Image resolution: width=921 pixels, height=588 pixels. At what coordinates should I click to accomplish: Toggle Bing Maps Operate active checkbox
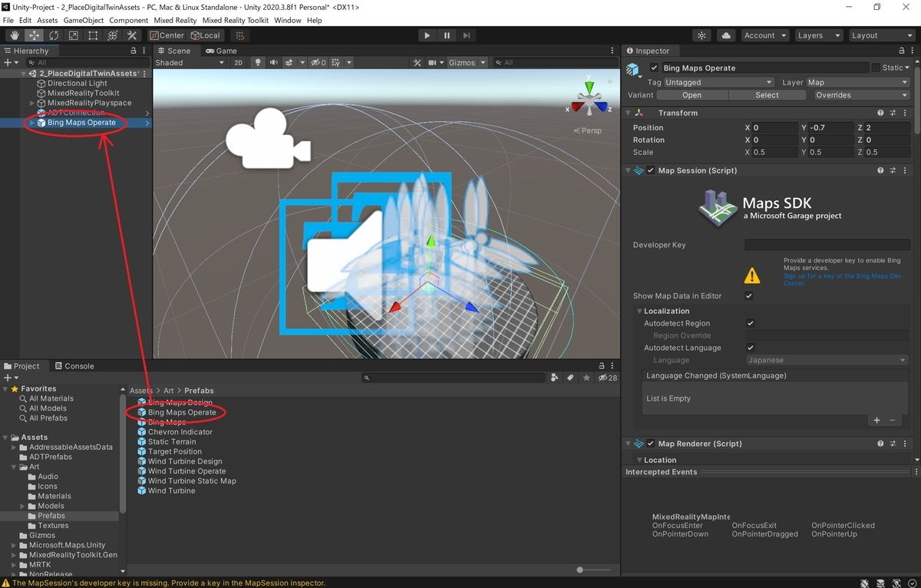(654, 68)
